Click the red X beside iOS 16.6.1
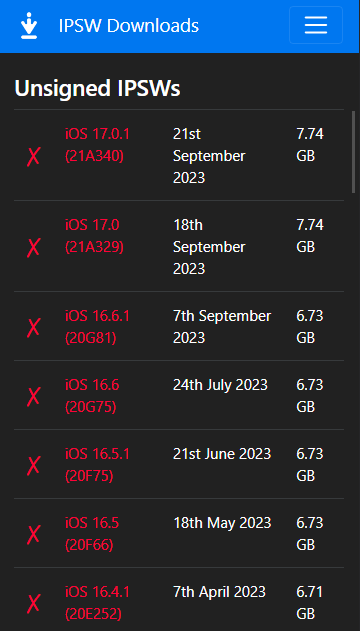 click(33, 327)
